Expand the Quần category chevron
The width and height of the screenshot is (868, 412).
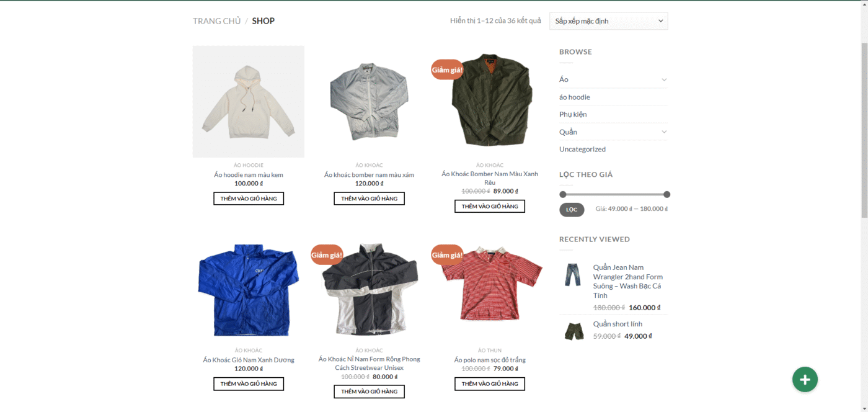[x=663, y=132]
